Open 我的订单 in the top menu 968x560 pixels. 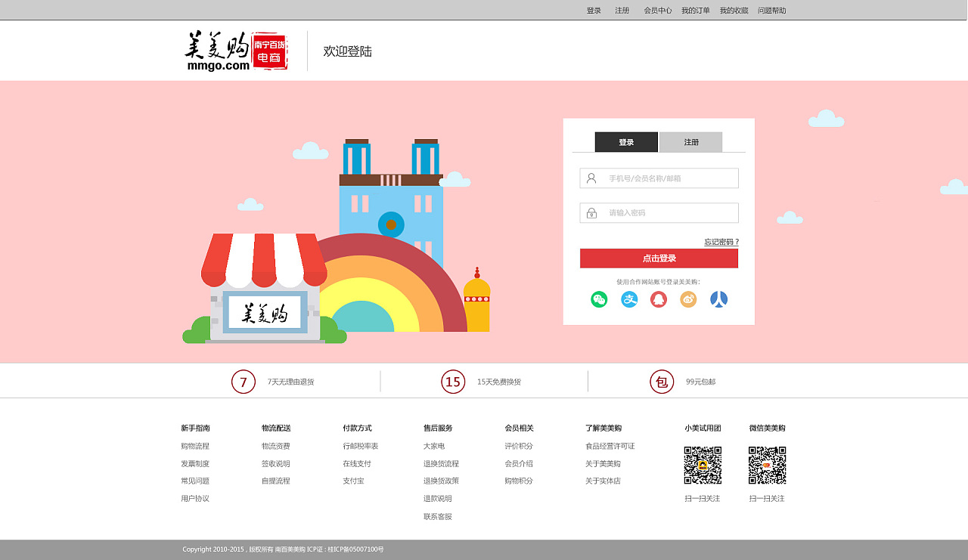(694, 10)
